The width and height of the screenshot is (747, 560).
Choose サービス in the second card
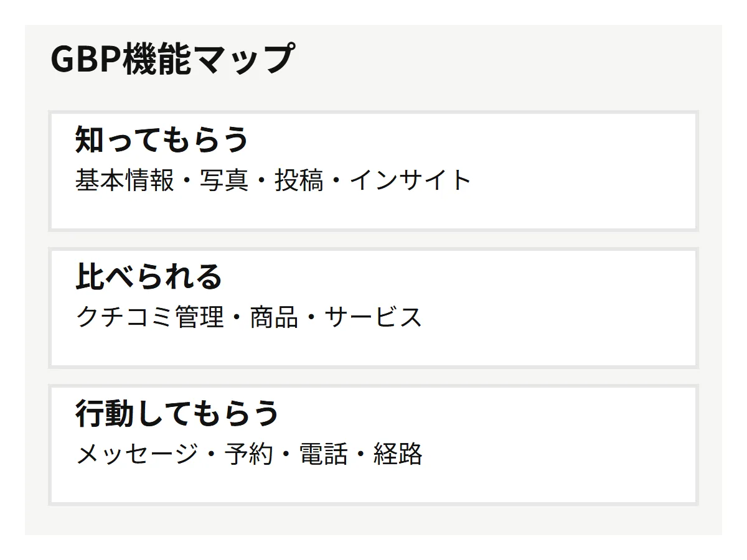click(374, 317)
